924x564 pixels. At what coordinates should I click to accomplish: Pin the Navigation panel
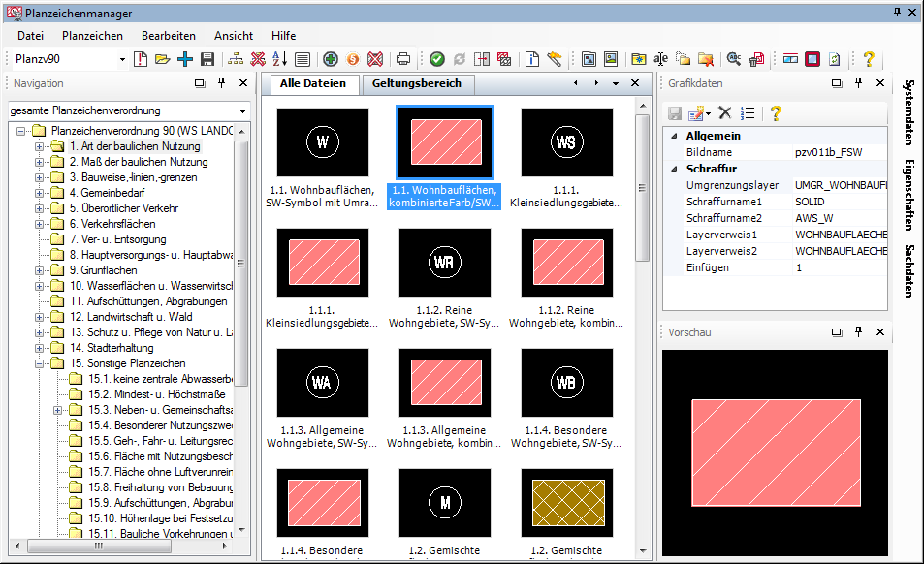221,84
